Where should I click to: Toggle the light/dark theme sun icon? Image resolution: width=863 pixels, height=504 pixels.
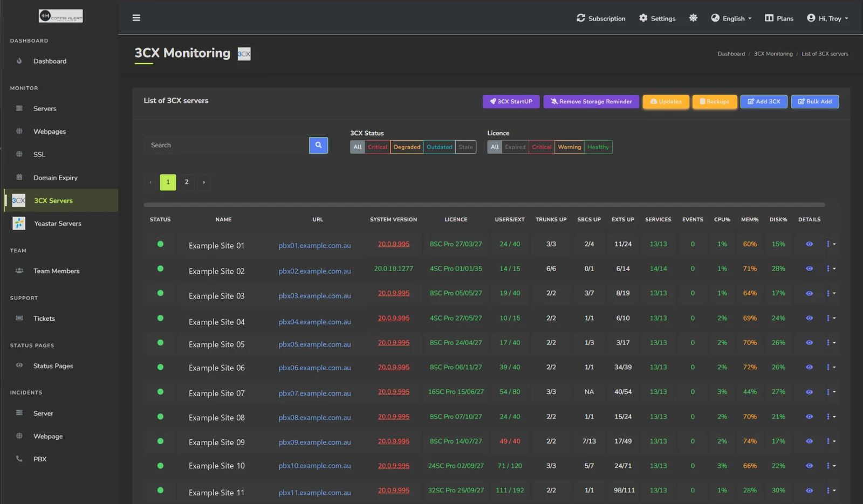pos(693,18)
